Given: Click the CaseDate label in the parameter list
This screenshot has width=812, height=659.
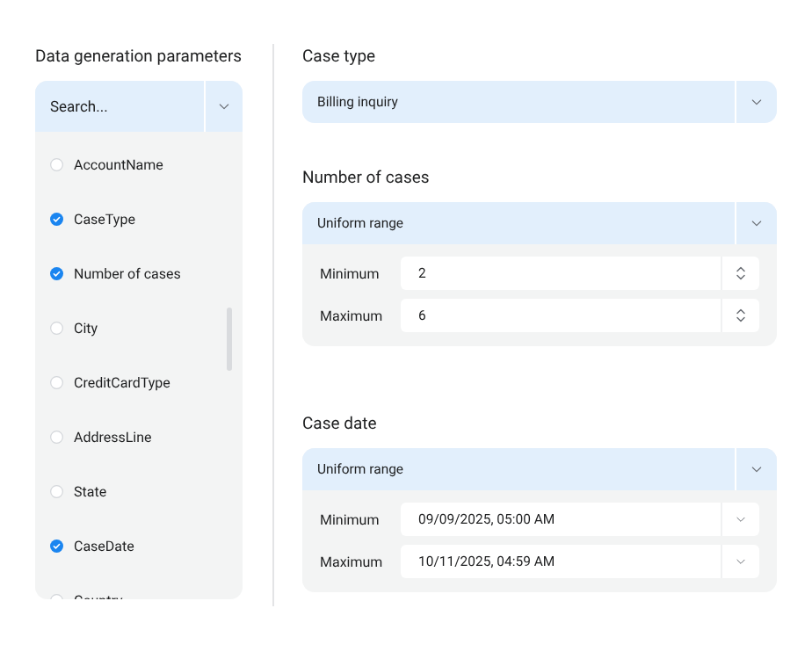Looking at the screenshot, I should coord(104,547).
